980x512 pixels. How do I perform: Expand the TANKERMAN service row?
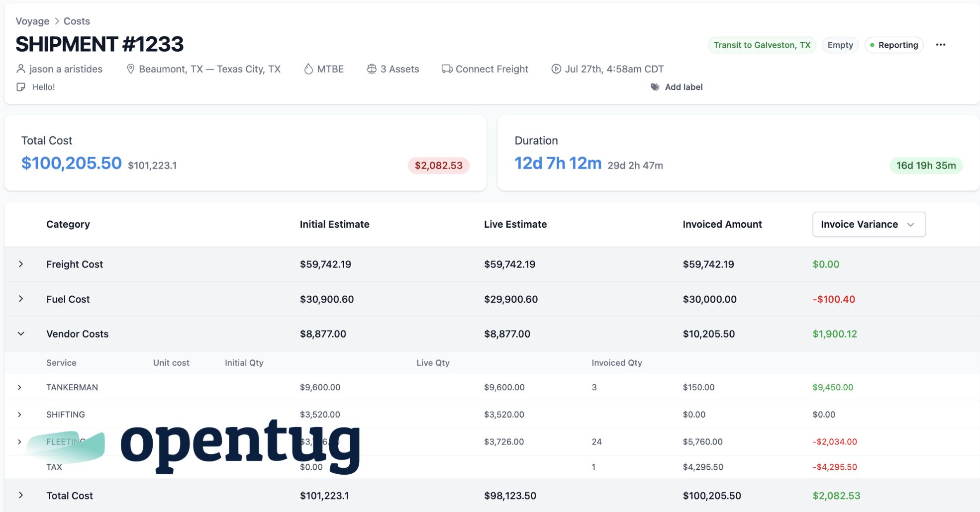(20, 387)
